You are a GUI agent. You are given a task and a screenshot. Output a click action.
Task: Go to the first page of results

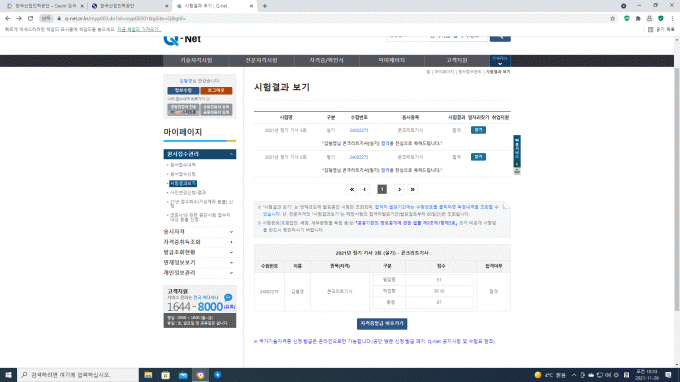[x=352, y=189]
